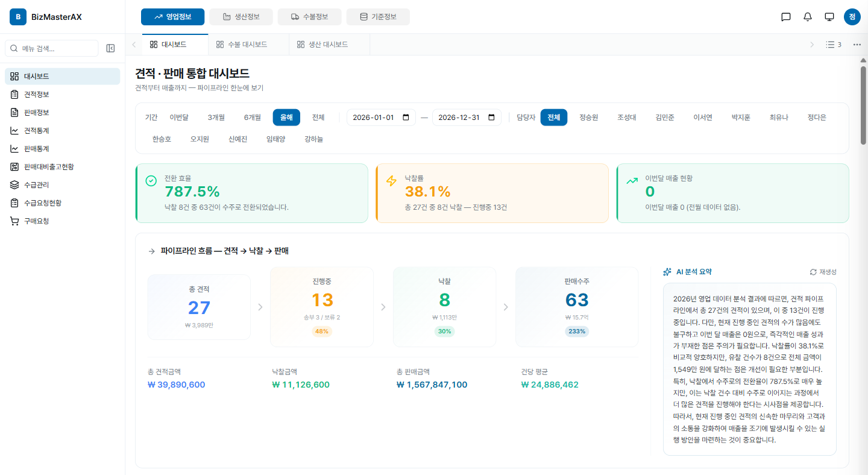Image resolution: width=868 pixels, height=475 pixels.
Task: Select the 올해 period filter
Action: pyautogui.click(x=286, y=118)
